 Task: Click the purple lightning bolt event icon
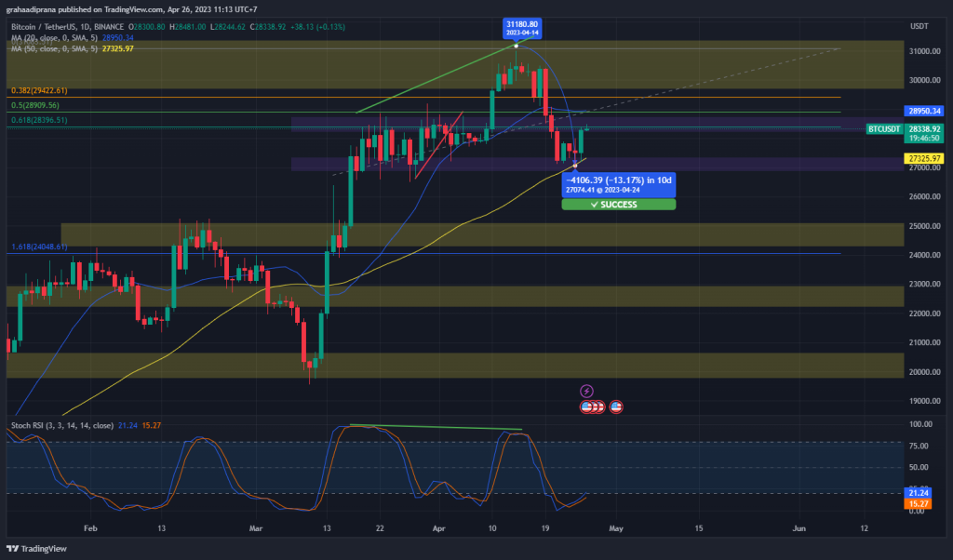pos(586,391)
